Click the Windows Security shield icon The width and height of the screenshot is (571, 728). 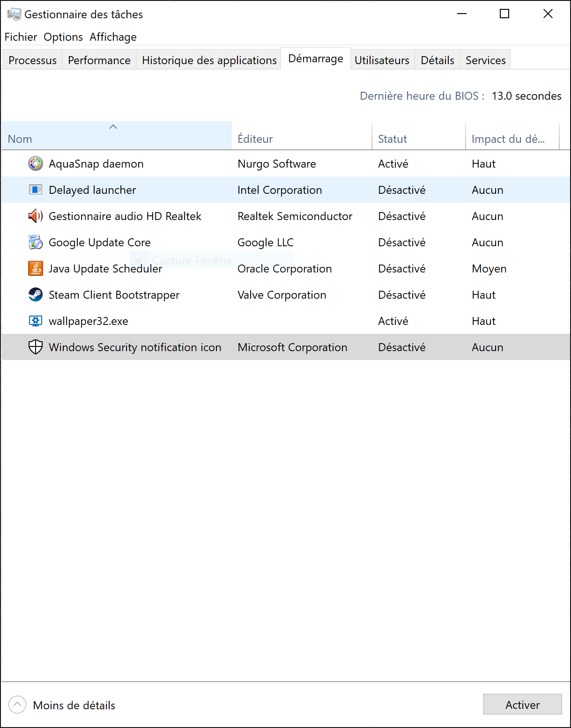point(36,347)
